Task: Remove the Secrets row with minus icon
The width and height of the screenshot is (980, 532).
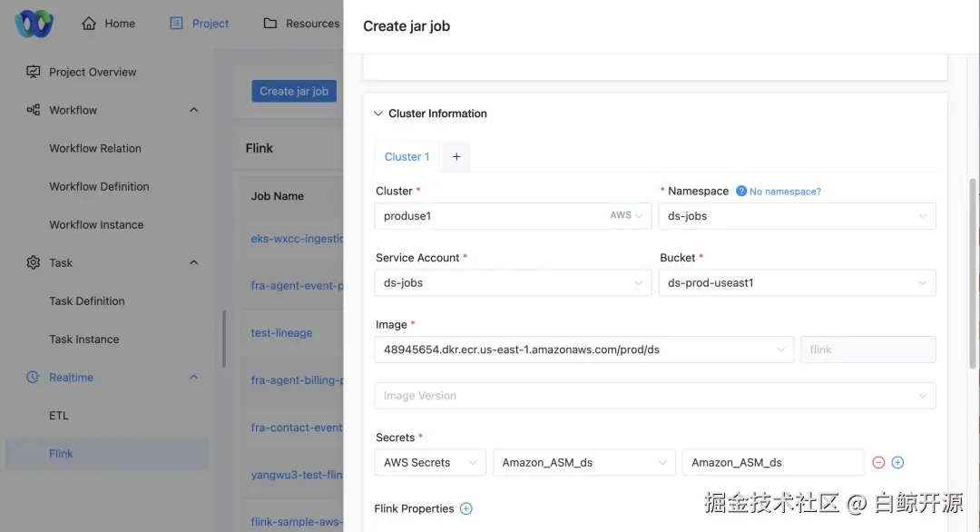Action: tap(878, 463)
